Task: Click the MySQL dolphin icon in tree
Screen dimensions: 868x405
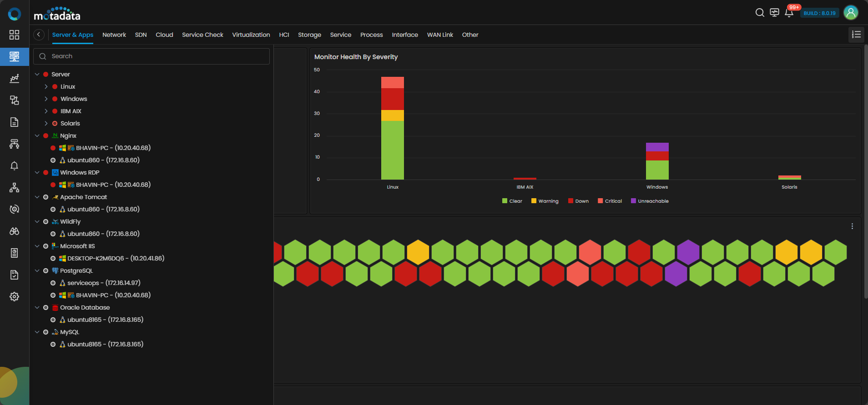Action: click(x=55, y=332)
